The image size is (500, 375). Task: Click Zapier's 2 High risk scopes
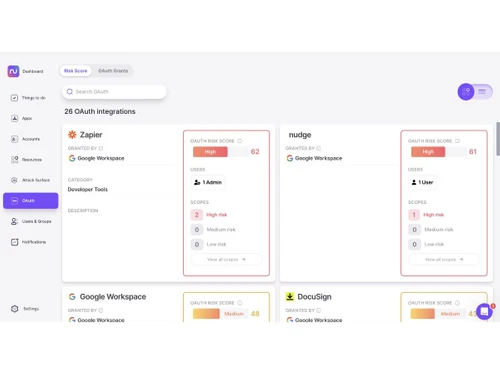point(209,215)
